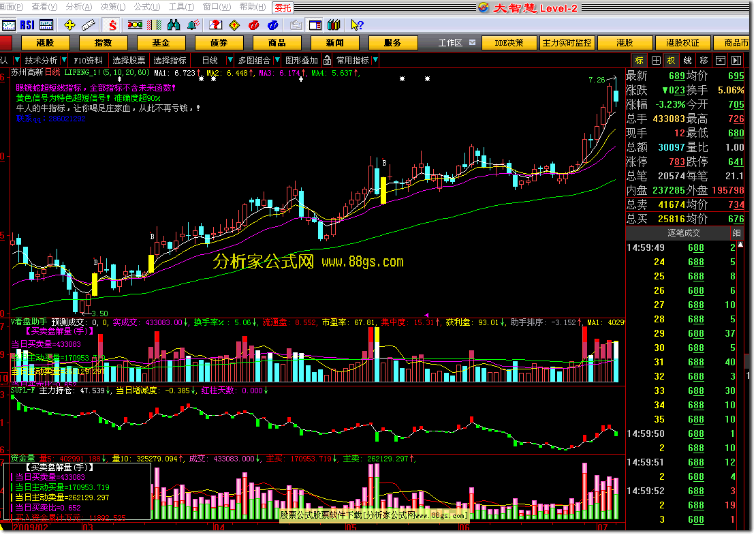Click the red square button left of 港股
Screen dimensions: 756x535
(x=5, y=43)
